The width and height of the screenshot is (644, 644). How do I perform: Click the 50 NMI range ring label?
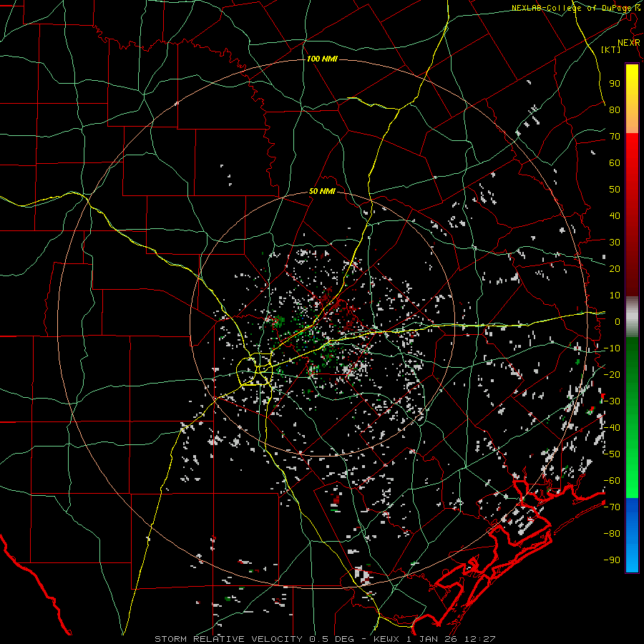click(322, 191)
